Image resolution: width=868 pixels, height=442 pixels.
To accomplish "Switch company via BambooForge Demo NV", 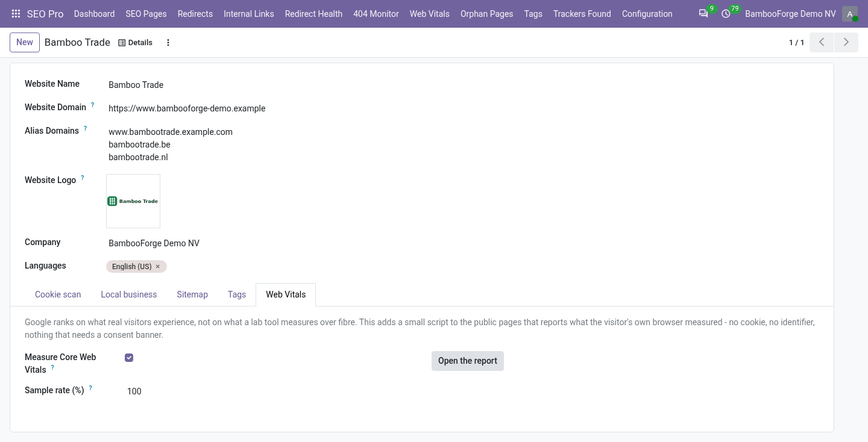I will click(790, 14).
